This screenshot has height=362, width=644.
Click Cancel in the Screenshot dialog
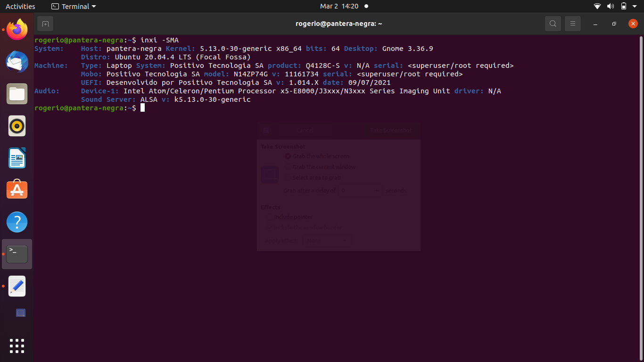[x=305, y=130]
